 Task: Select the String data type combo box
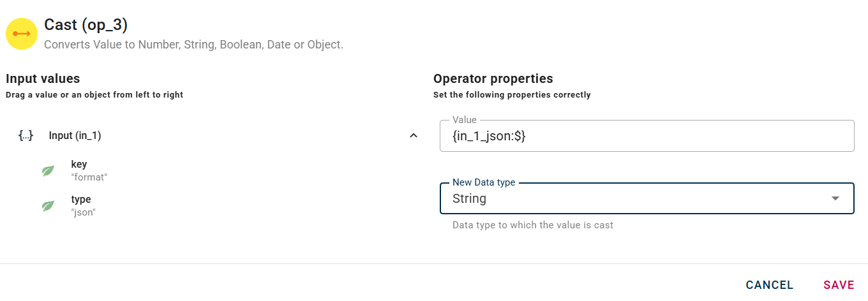tap(638, 198)
